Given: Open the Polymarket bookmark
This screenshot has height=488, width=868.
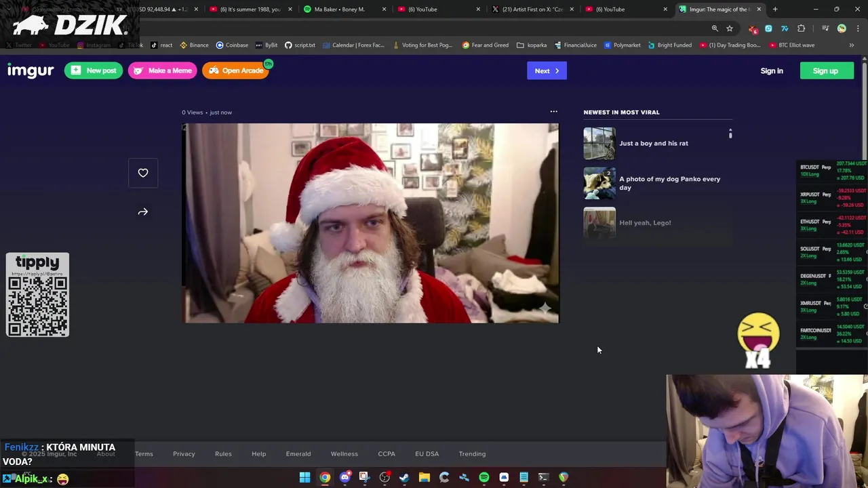Looking at the screenshot, I should 622,45.
